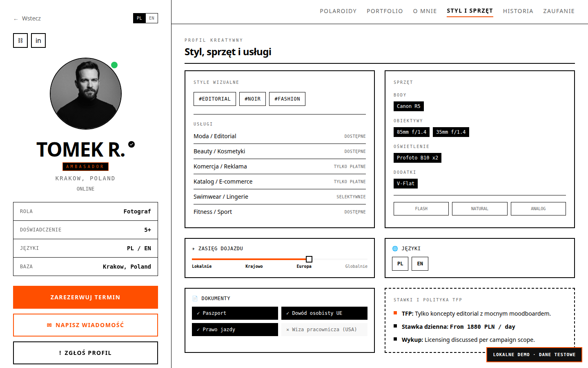Go back using the Wstecz link
The width and height of the screenshot is (588, 368).
(x=27, y=18)
